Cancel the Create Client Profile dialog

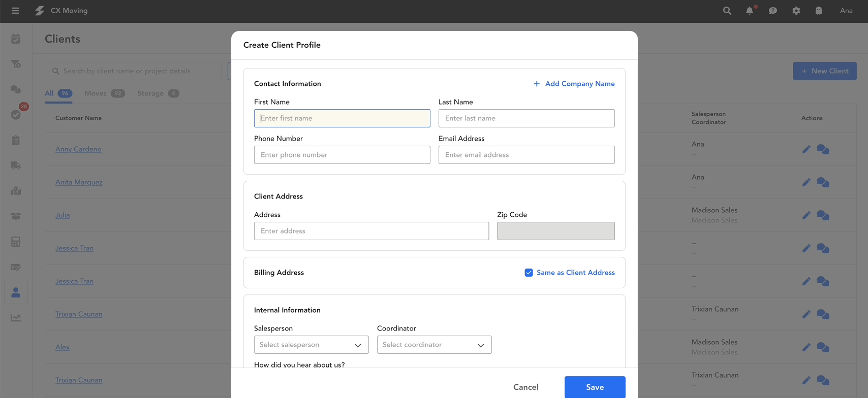pyautogui.click(x=525, y=387)
